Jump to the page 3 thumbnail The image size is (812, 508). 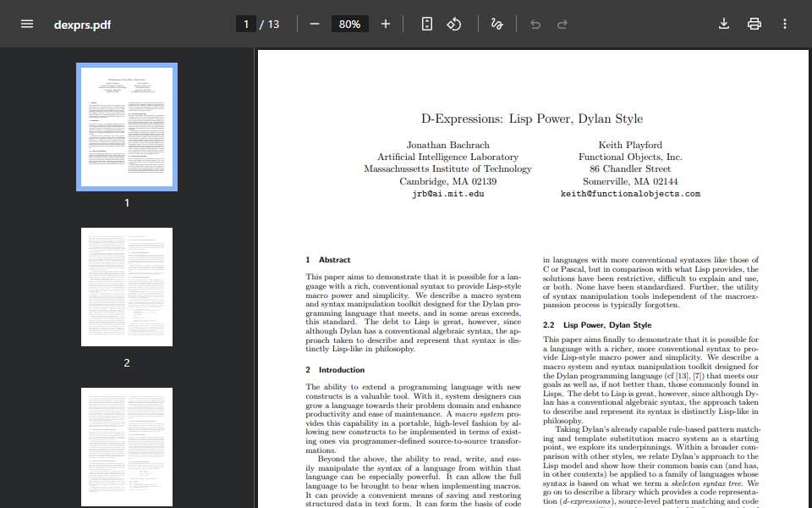pos(127,447)
